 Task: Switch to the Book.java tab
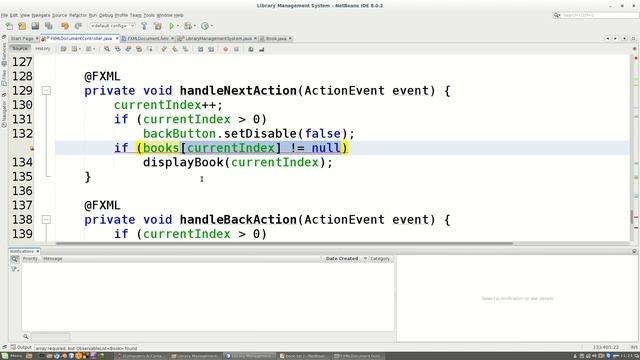click(x=276, y=38)
